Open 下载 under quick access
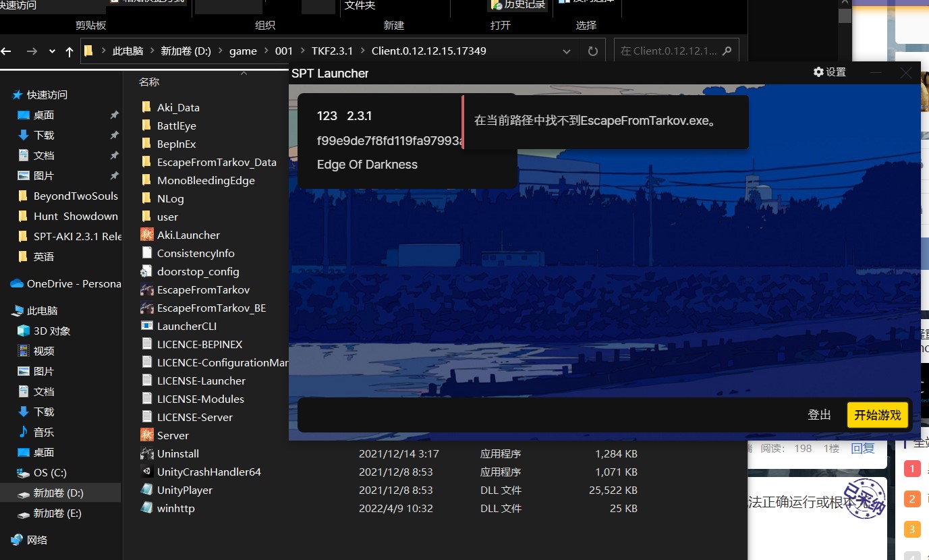 pyautogui.click(x=44, y=135)
